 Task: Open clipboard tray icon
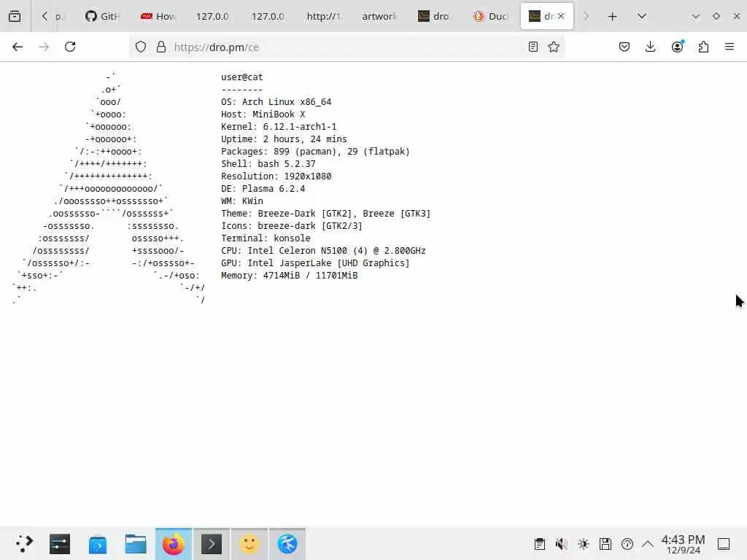pyautogui.click(x=539, y=544)
